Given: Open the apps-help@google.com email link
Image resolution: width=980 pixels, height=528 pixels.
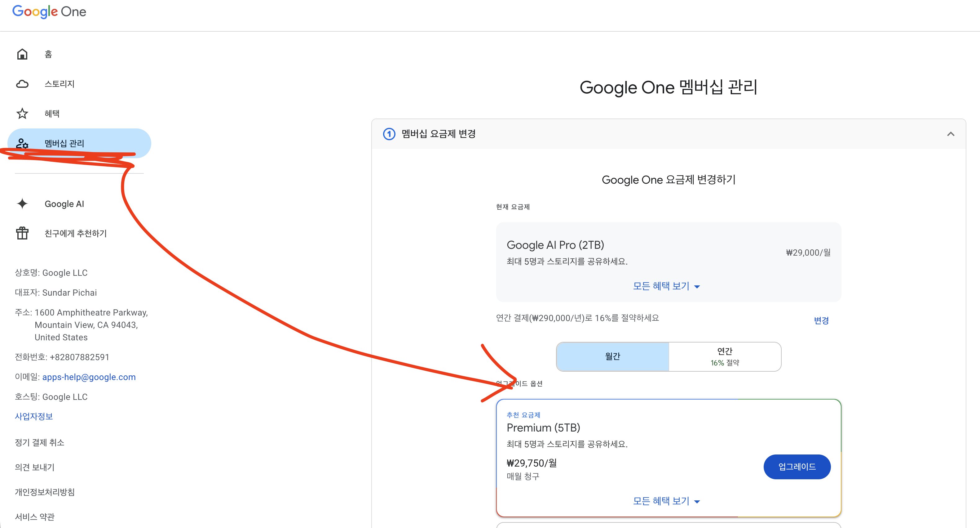Looking at the screenshot, I should coord(89,377).
